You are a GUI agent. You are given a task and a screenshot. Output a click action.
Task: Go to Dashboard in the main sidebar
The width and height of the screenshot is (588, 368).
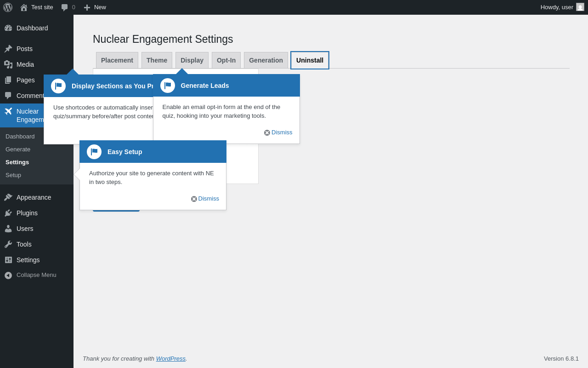pos(37,28)
